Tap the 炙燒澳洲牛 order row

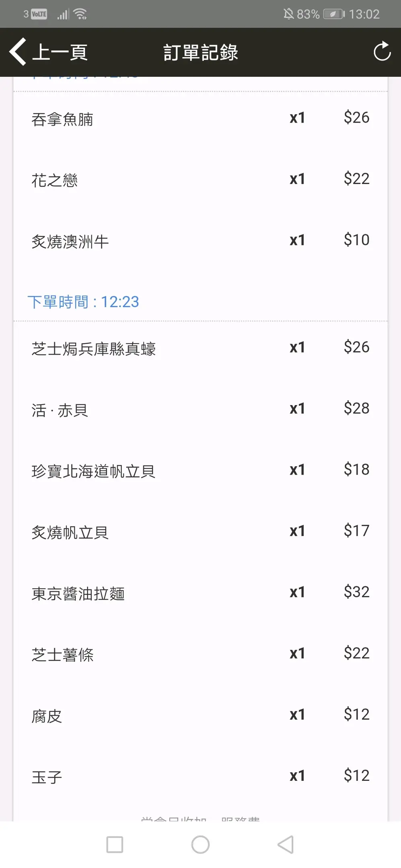coord(70,242)
